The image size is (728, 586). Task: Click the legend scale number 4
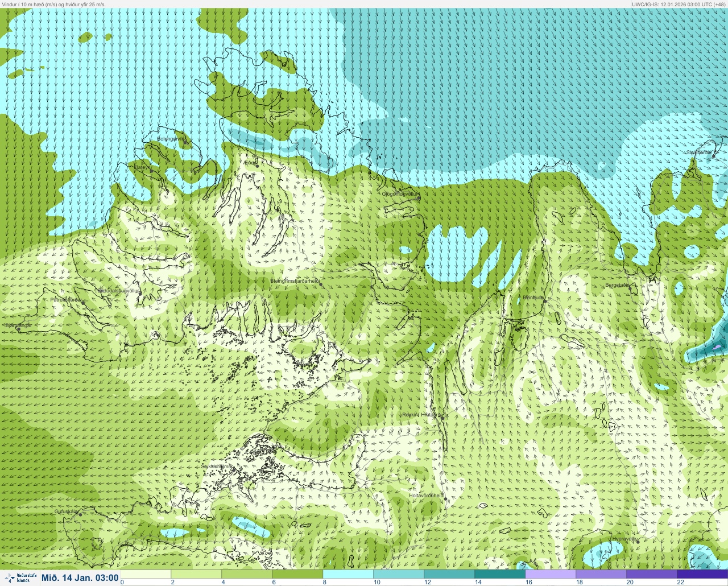coord(223,582)
